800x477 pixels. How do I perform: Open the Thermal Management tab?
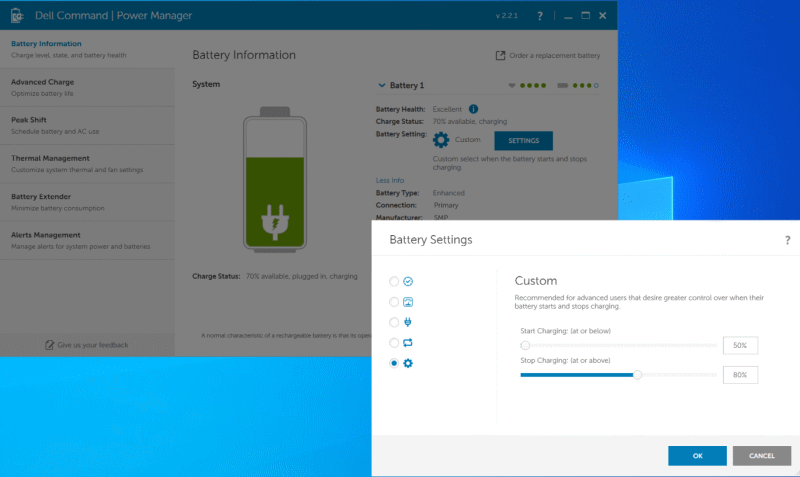click(87, 164)
